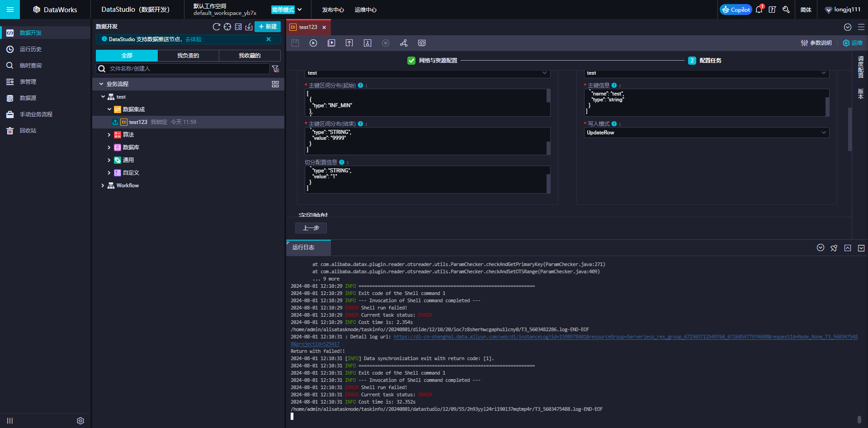The height and width of the screenshot is (428, 868).
Task: Select the 全部 filter tab
Action: tap(127, 55)
